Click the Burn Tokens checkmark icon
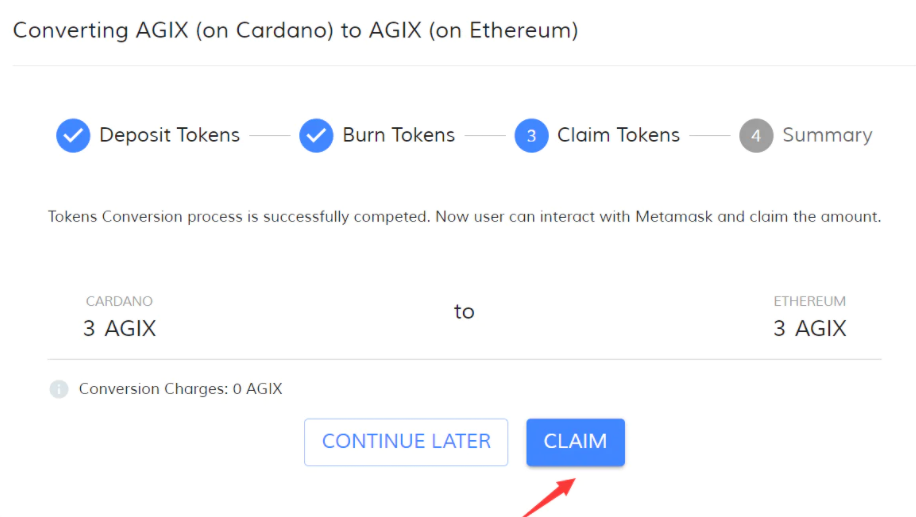 (x=316, y=136)
